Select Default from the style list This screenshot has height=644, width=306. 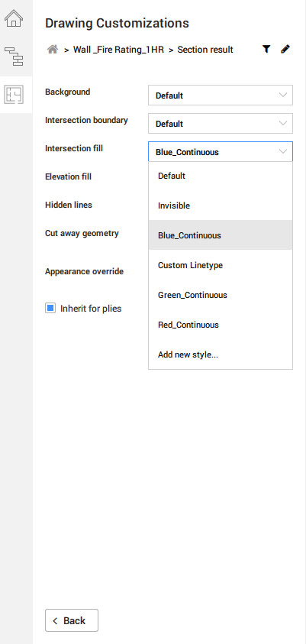coord(221,176)
